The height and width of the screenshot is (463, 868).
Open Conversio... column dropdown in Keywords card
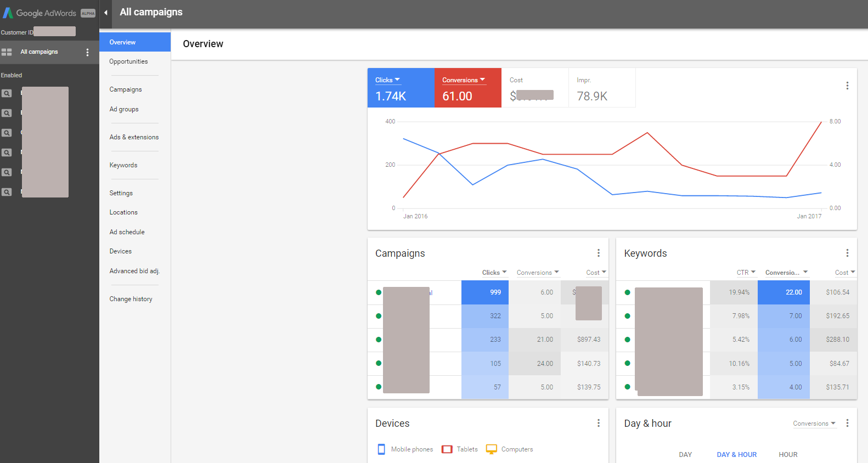pyautogui.click(x=787, y=273)
